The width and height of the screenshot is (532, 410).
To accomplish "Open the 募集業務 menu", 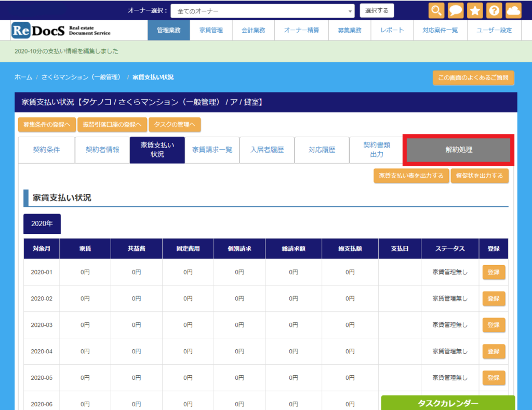I will (350, 30).
